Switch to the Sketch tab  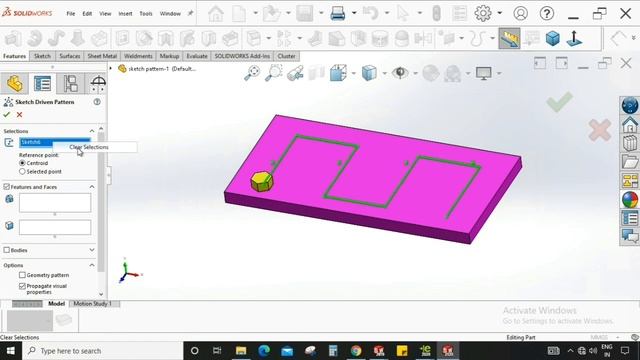point(42,56)
